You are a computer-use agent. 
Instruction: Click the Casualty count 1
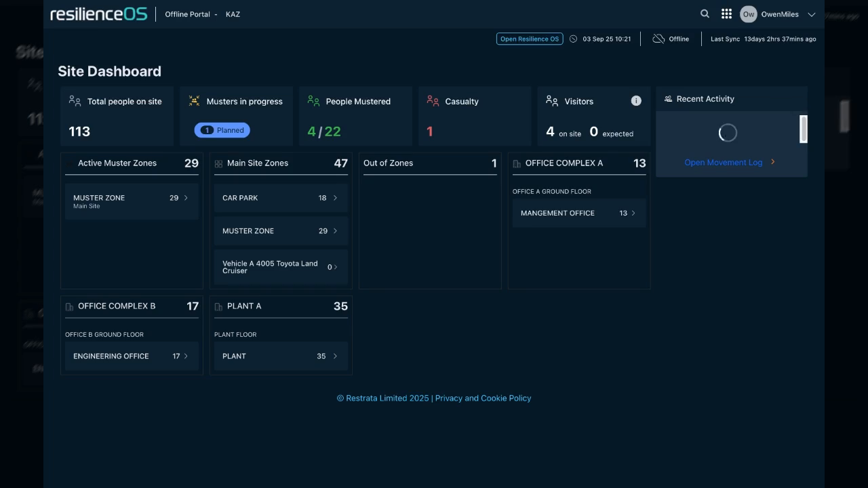[x=429, y=131]
